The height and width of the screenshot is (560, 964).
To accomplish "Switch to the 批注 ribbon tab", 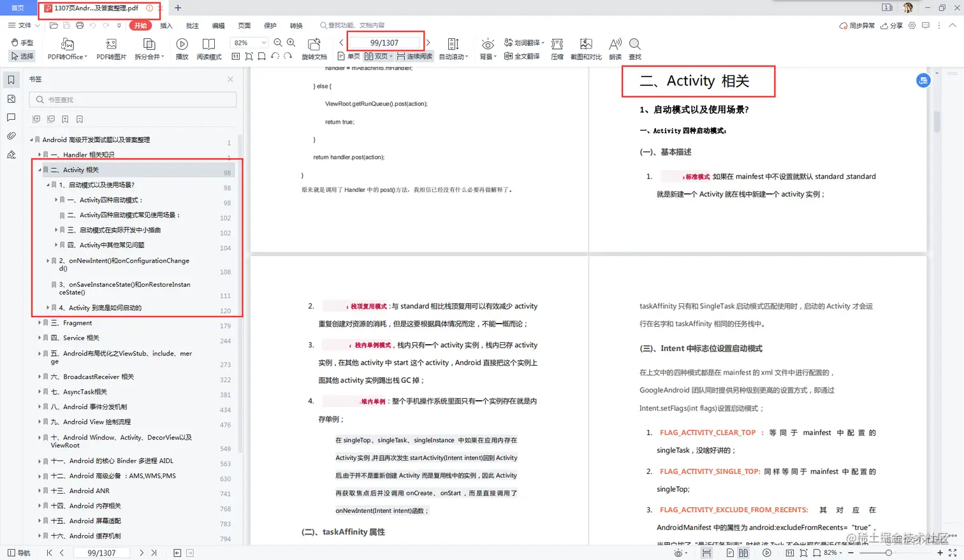I will tap(192, 25).
